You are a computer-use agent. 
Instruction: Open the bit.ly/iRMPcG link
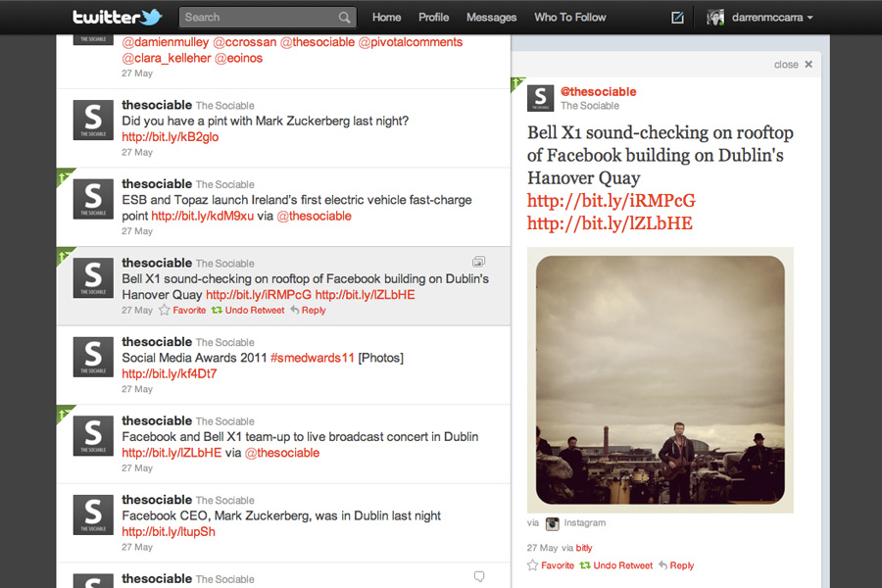(x=610, y=200)
